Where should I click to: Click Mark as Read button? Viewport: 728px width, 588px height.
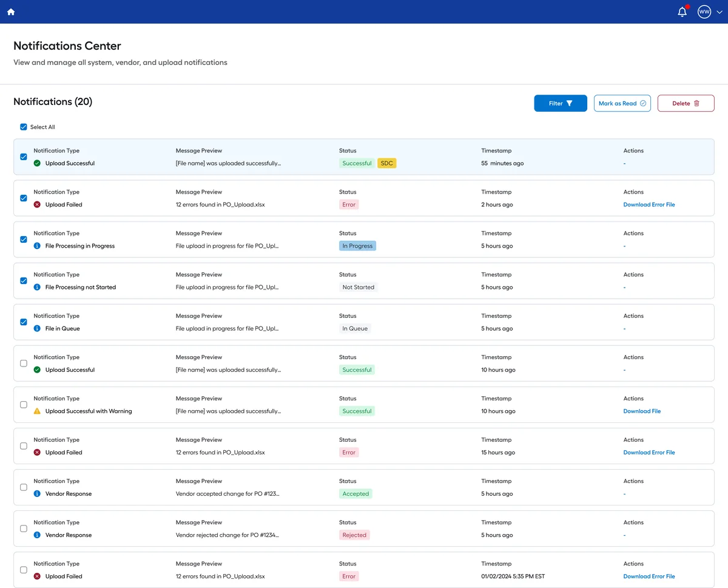pyautogui.click(x=622, y=103)
